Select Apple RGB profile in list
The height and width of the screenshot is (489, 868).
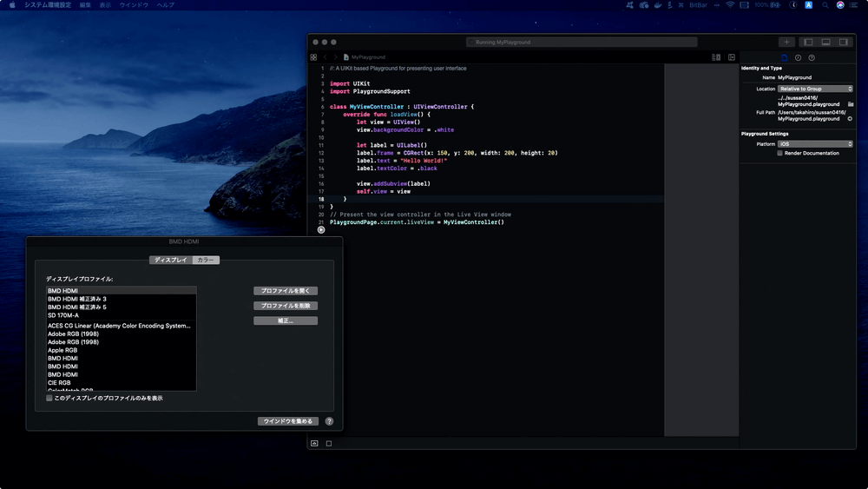pyautogui.click(x=62, y=350)
